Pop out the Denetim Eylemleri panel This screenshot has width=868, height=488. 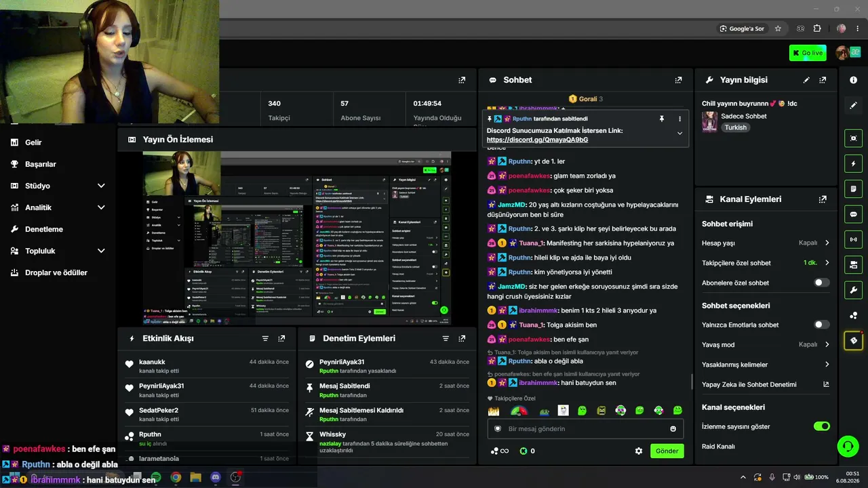[x=462, y=338]
